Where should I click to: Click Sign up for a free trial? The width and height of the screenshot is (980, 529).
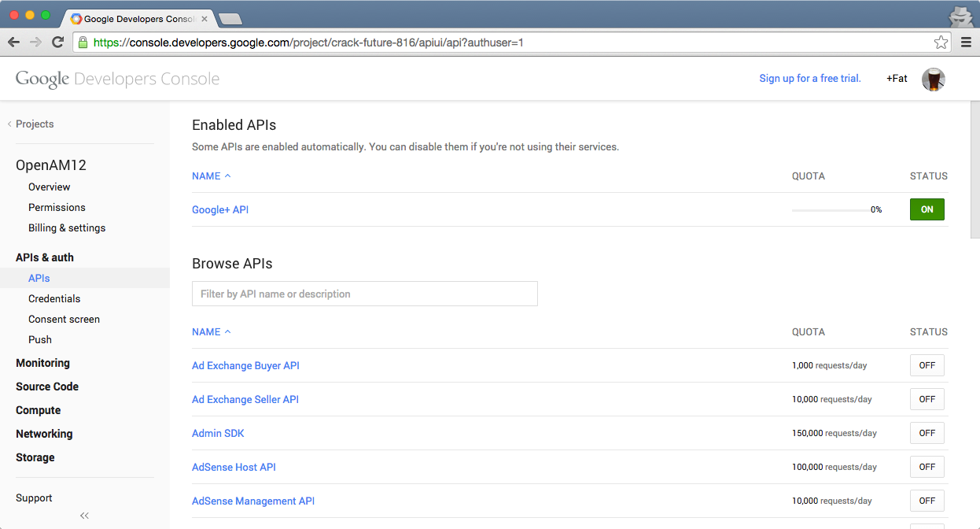click(x=810, y=78)
